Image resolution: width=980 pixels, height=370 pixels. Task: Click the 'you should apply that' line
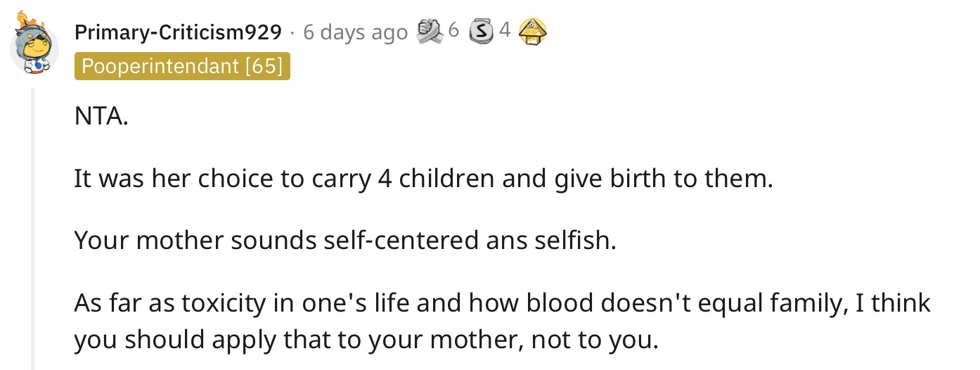click(x=366, y=340)
